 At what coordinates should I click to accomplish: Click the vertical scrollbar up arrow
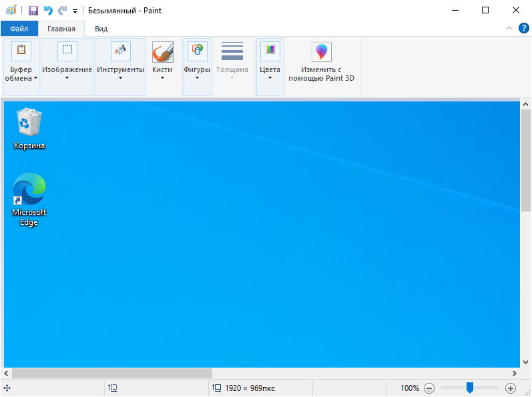coord(525,104)
